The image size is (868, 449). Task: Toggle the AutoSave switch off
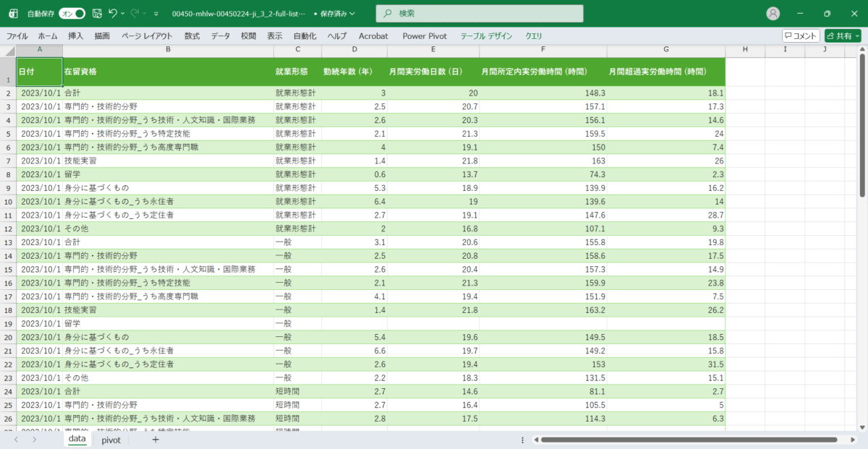(x=72, y=13)
